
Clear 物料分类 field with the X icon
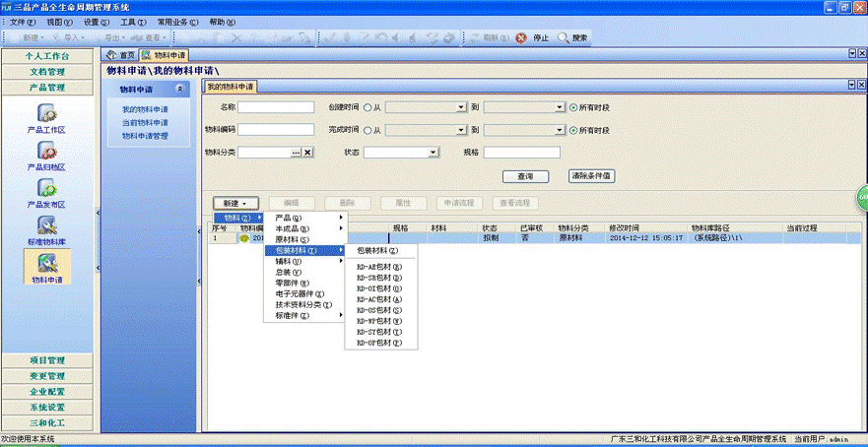pos(307,153)
